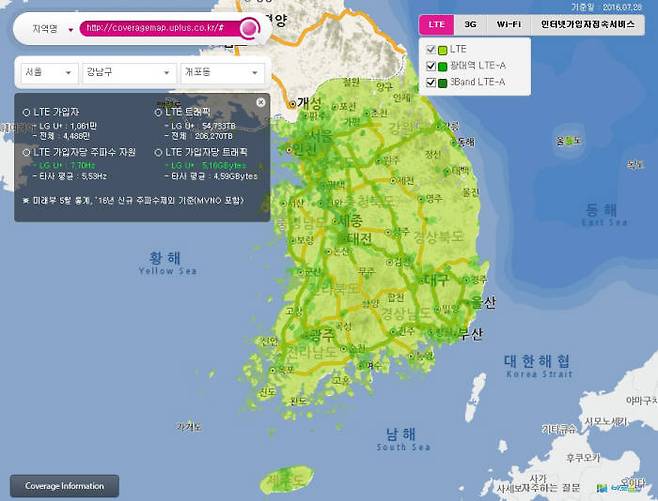Click the 대한해협 Korea Strait label

tap(539, 366)
